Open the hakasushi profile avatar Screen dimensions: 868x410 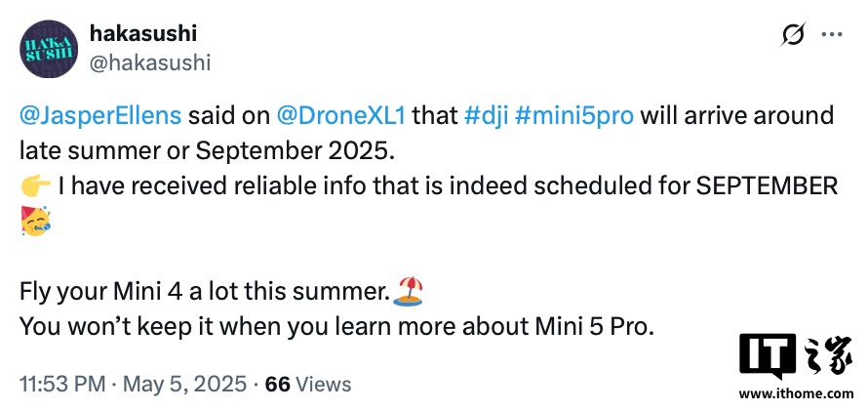point(49,50)
